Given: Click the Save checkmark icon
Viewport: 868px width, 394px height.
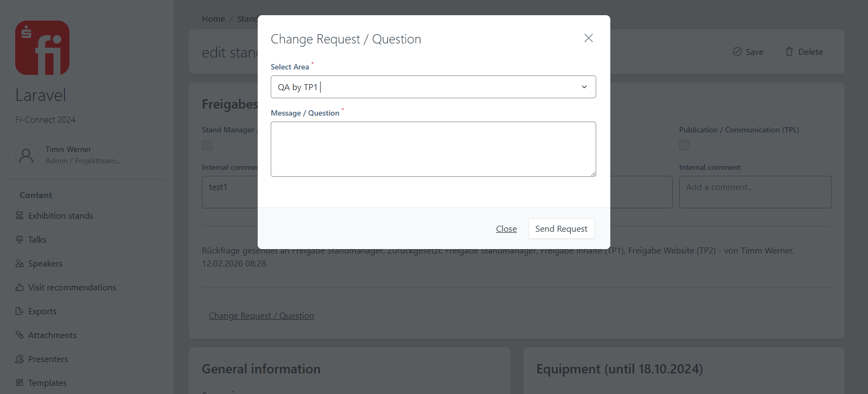Looking at the screenshot, I should click(738, 52).
